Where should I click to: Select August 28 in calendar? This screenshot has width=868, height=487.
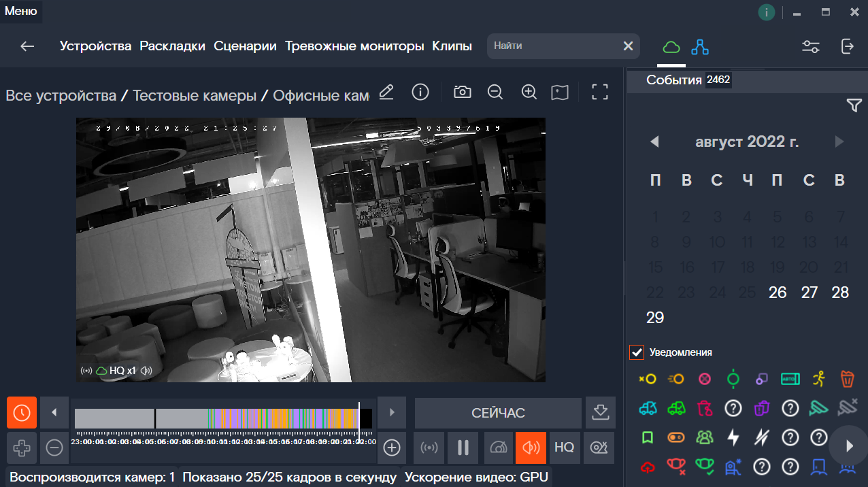[841, 292]
